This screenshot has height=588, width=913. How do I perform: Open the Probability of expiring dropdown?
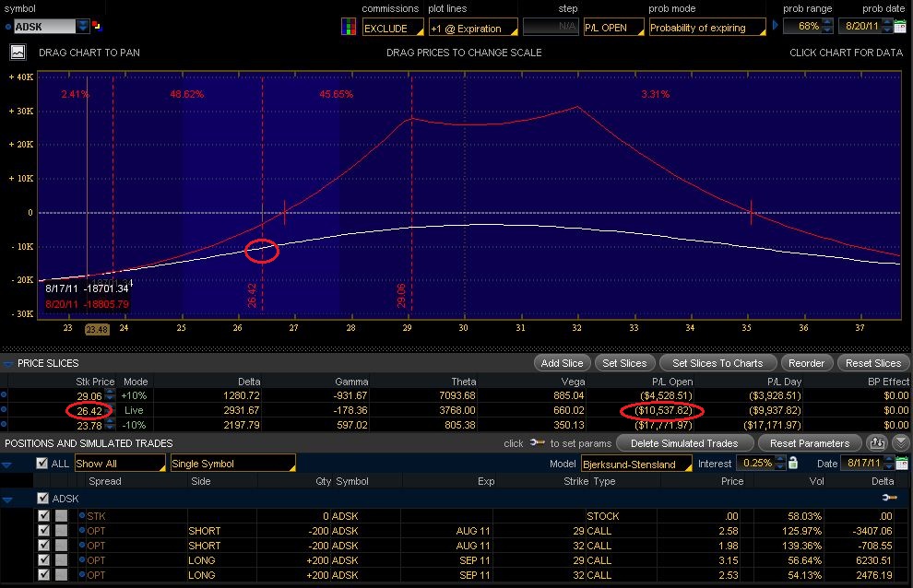pos(706,28)
